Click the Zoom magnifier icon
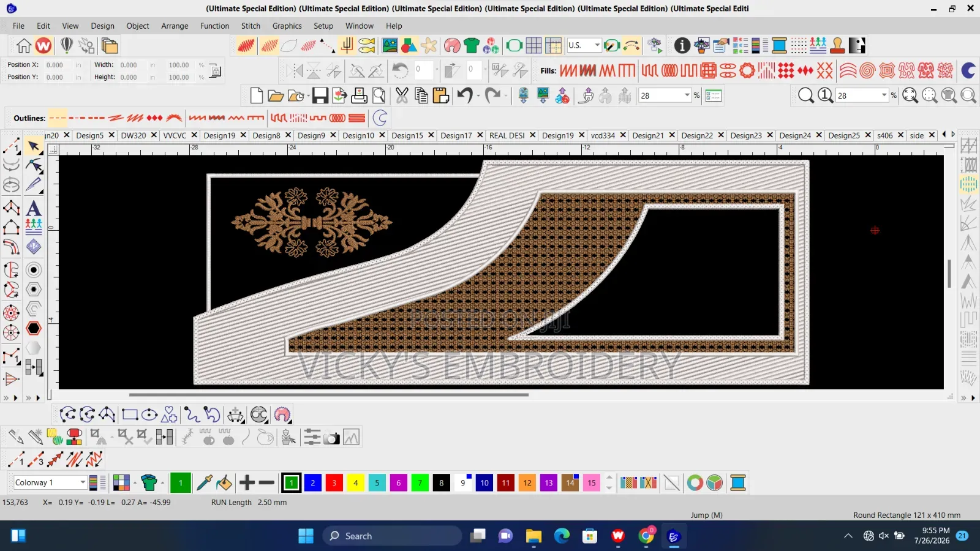This screenshot has width=980, height=551. [806, 96]
